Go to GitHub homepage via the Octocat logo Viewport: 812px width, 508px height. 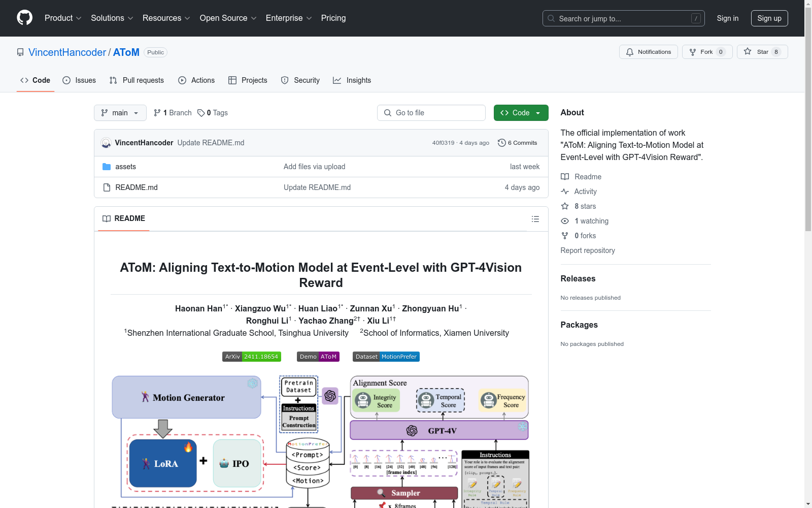24,18
